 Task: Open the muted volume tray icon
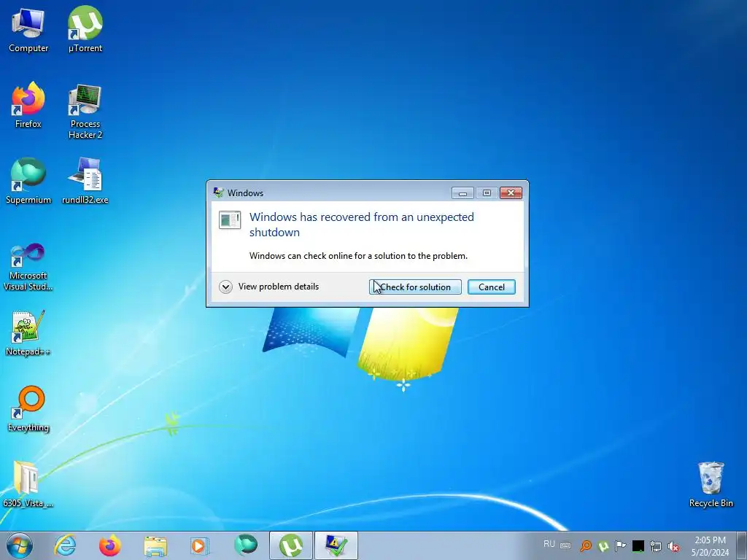[673, 545]
